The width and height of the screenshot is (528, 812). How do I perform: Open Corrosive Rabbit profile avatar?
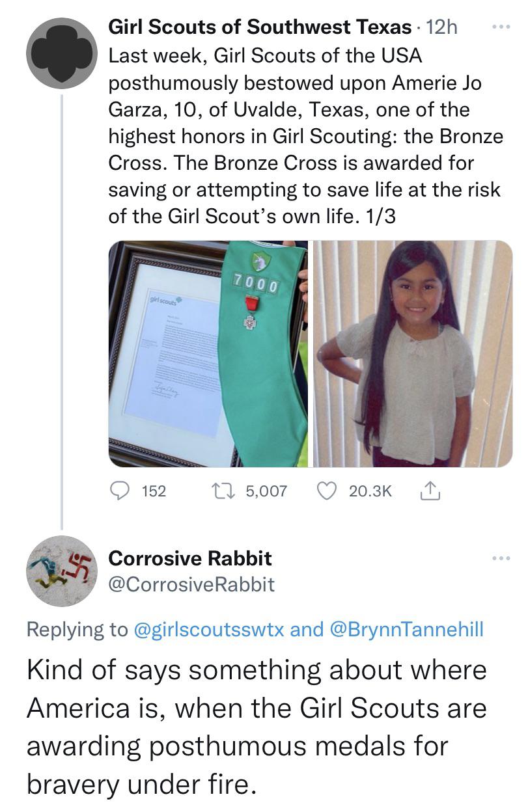click(x=61, y=571)
